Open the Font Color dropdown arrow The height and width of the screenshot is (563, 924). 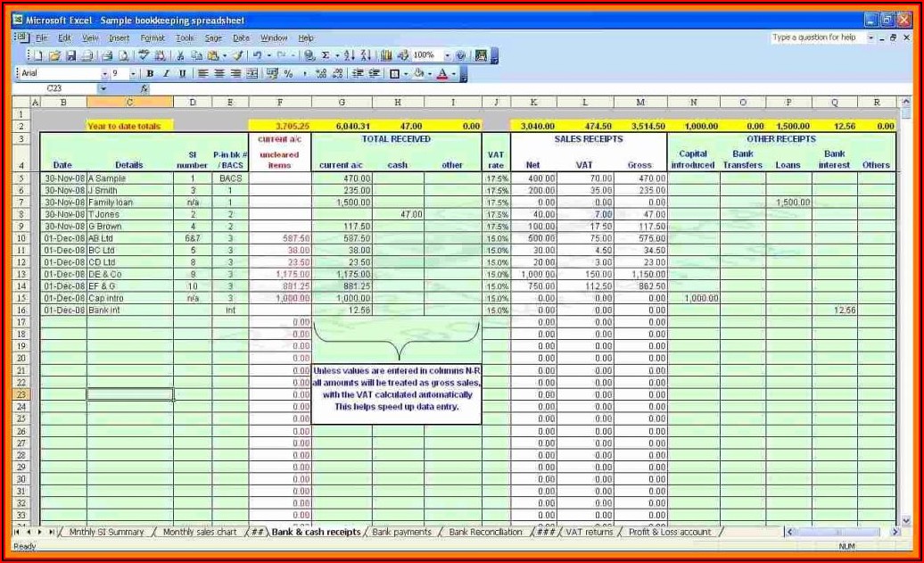click(454, 74)
